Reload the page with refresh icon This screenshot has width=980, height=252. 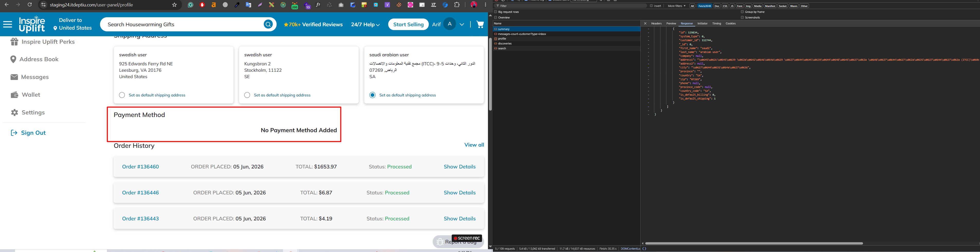click(x=30, y=5)
